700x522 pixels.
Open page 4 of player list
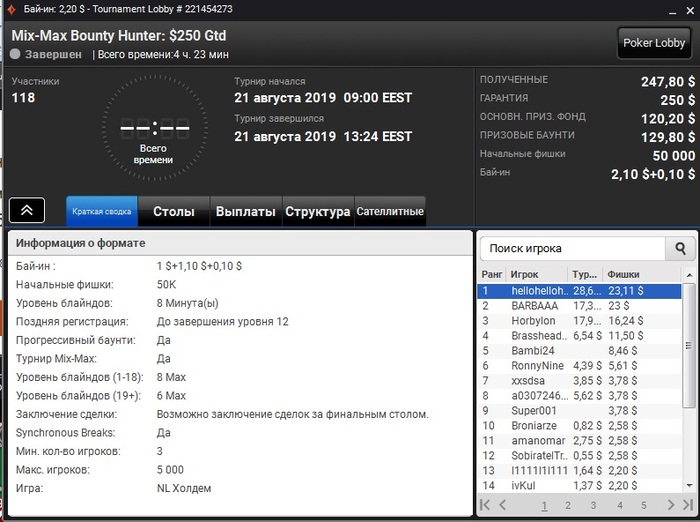[x=620, y=505]
